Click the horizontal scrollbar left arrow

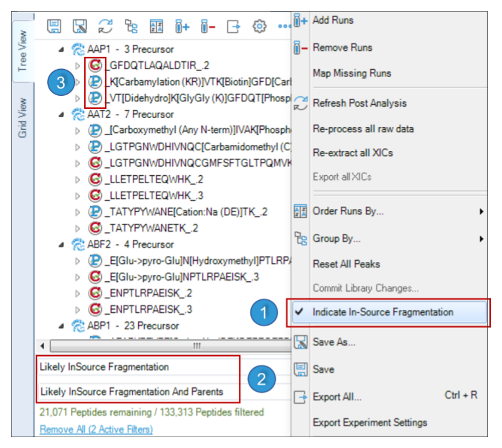click(42, 346)
